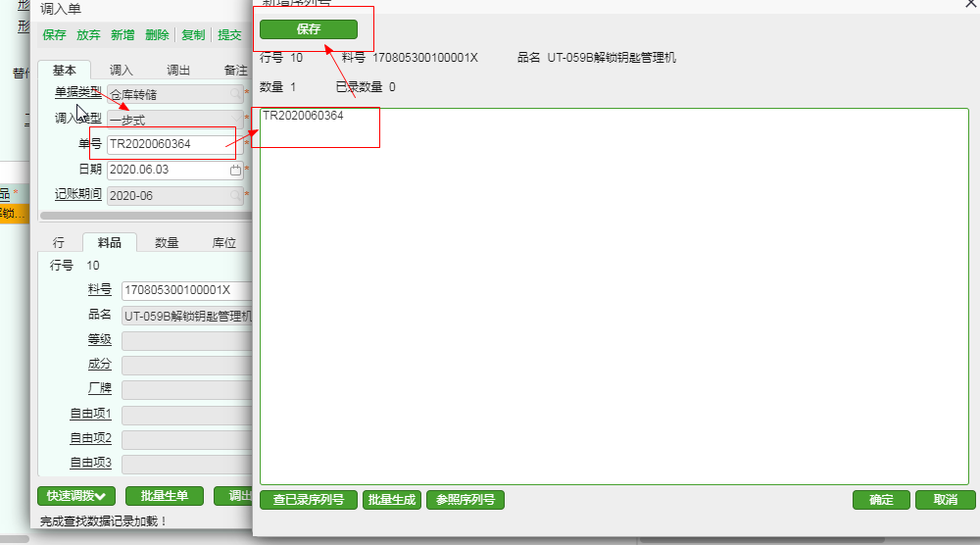Switch to the 调入 tab
The width and height of the screenshot is (980, 545).
click(x=121, y=71)
